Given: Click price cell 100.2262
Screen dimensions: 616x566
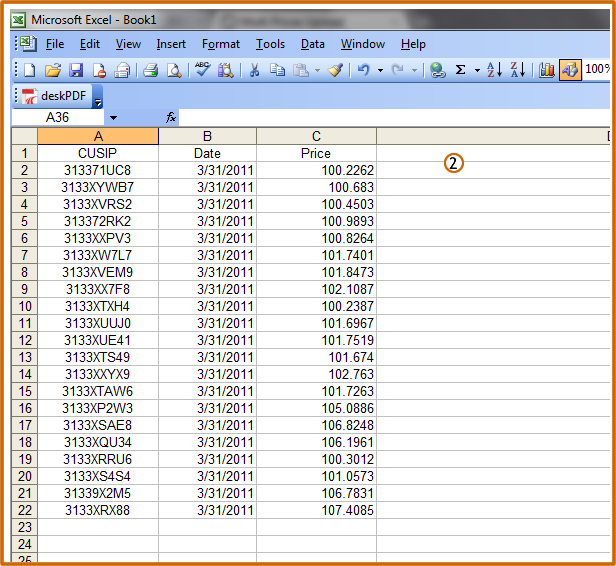Looking at the screenshot, I should click(316, 170).
